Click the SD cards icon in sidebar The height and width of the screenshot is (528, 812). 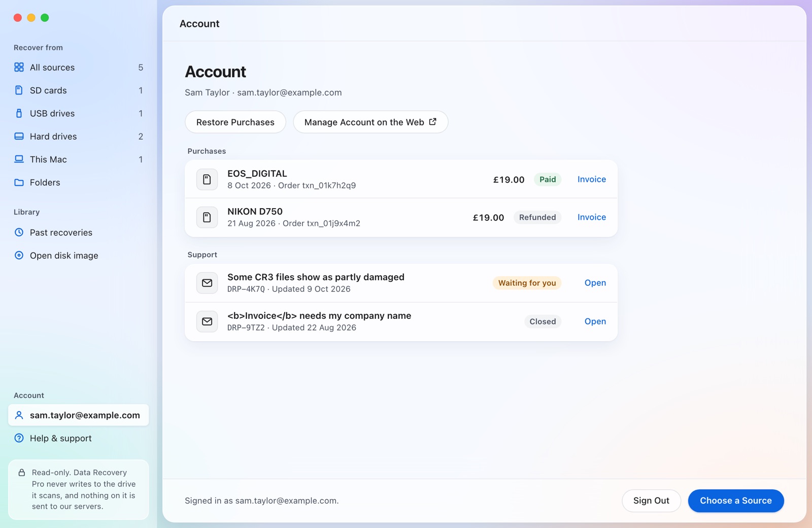click(19, 90)
